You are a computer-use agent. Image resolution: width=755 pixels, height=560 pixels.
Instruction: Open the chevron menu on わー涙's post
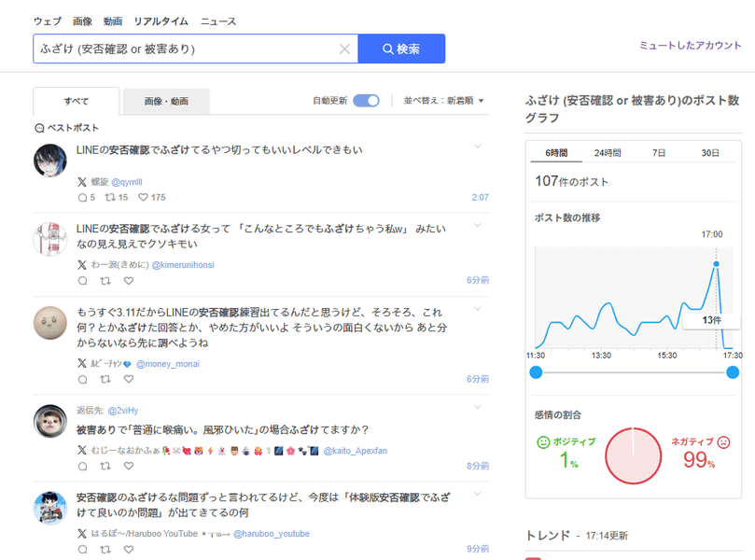477,226
